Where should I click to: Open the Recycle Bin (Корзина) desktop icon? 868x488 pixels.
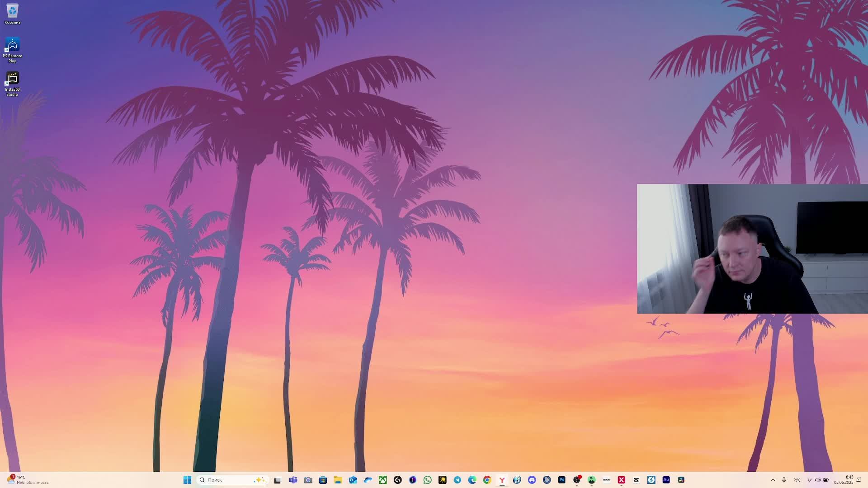12,14
